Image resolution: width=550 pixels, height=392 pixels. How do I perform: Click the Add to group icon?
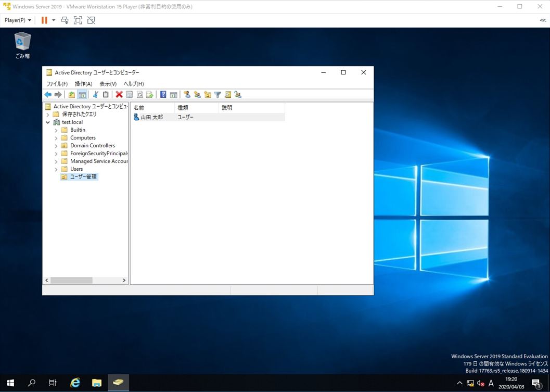238,94
